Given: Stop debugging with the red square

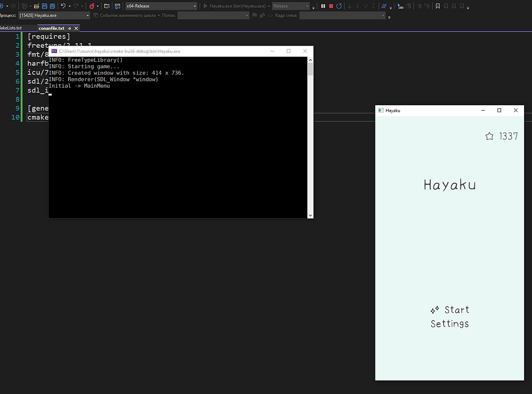Looking at the screenshot, I should pyautogui.click(x=331, y=6).
